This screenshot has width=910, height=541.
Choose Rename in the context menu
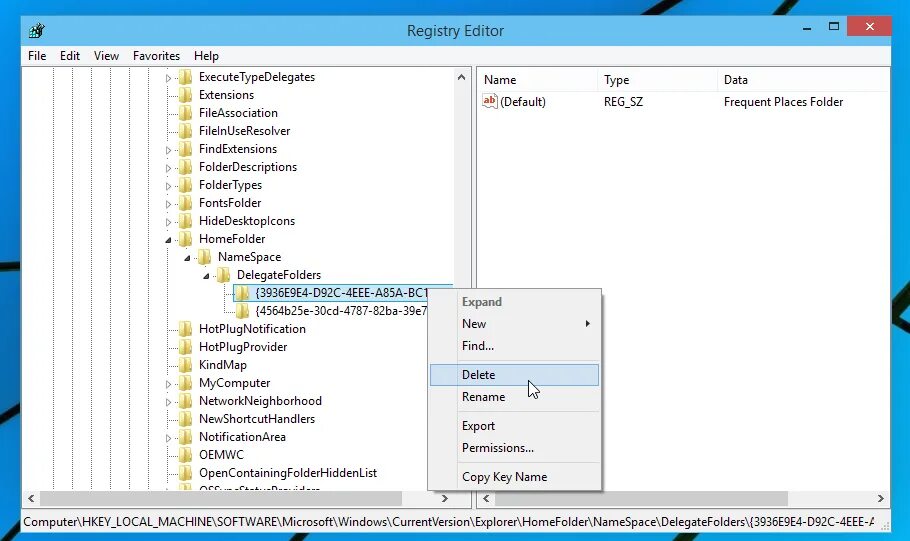[x=514, y=396]
